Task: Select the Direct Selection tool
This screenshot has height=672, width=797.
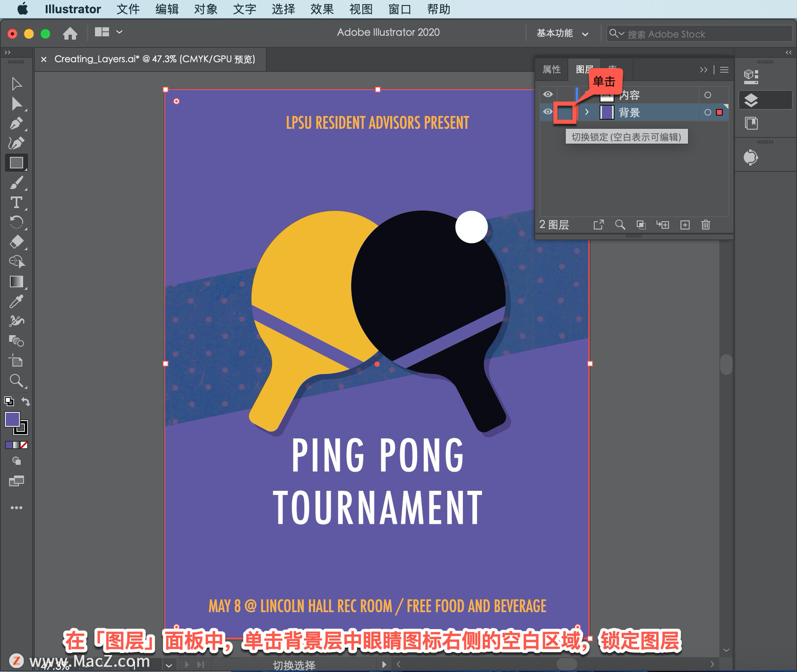Action: tap(16, 104)
